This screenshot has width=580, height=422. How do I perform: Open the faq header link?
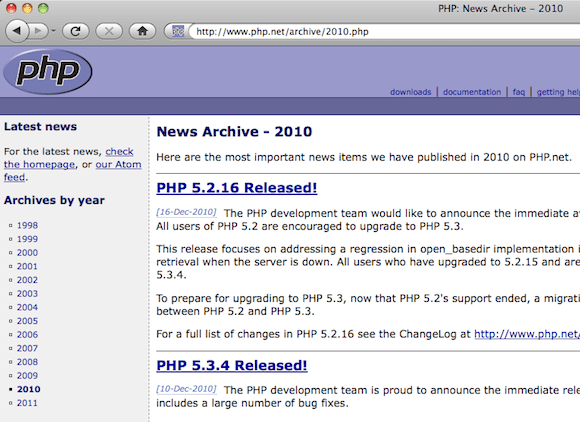519,92
